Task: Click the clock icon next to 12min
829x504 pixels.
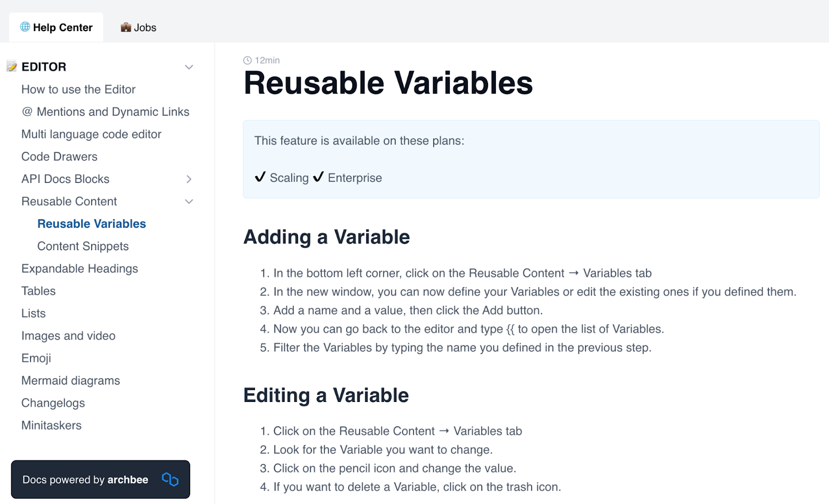Action: [247, 60]
